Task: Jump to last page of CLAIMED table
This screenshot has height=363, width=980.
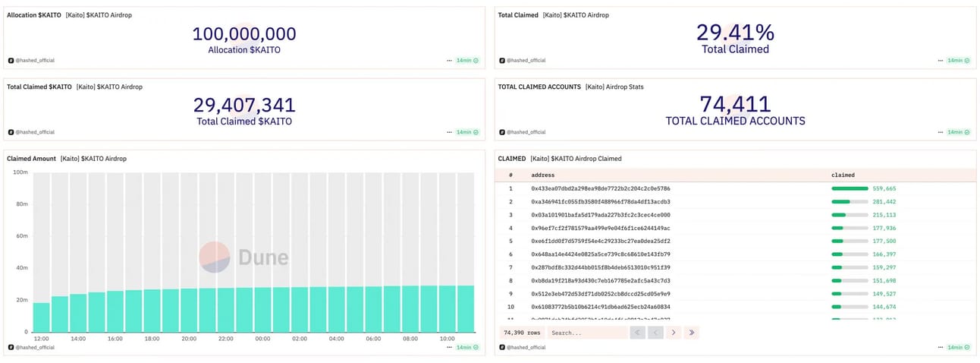Action: pos(691,333)
